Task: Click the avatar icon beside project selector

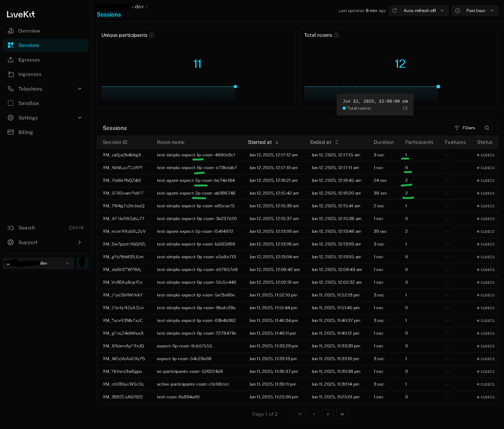Action: 82,263
